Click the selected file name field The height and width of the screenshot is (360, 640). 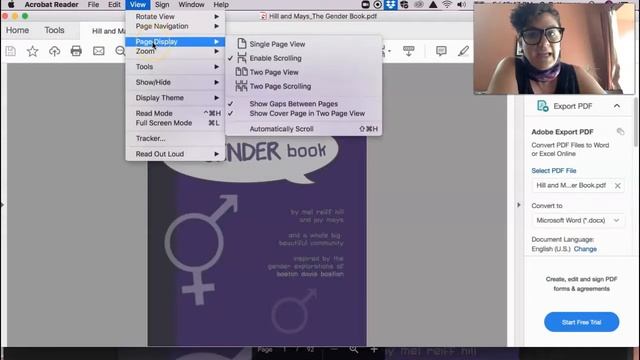578,186
